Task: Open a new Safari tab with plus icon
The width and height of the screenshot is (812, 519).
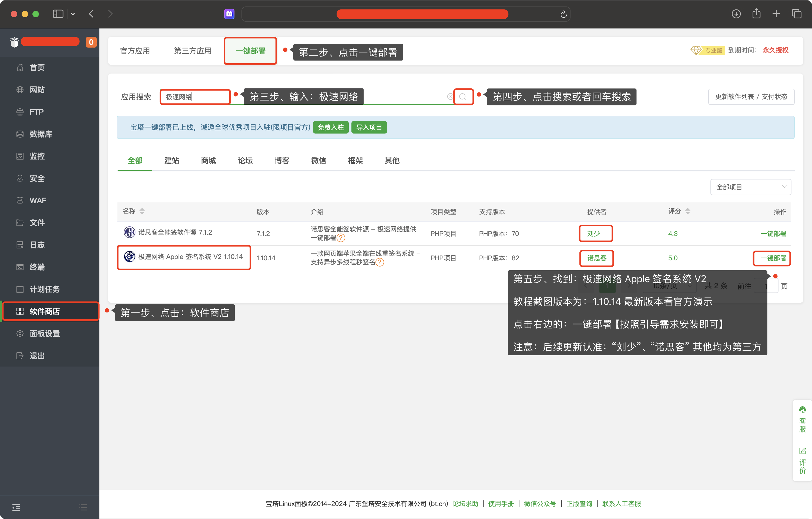Action: coord(776,14)
